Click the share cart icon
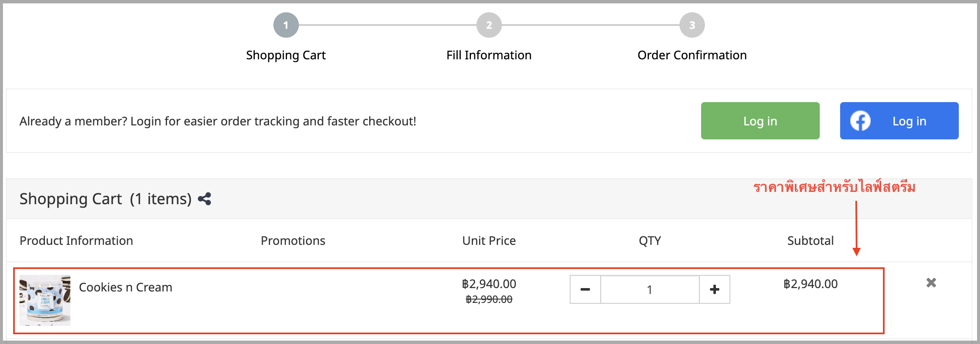 [x=204, y=199]
